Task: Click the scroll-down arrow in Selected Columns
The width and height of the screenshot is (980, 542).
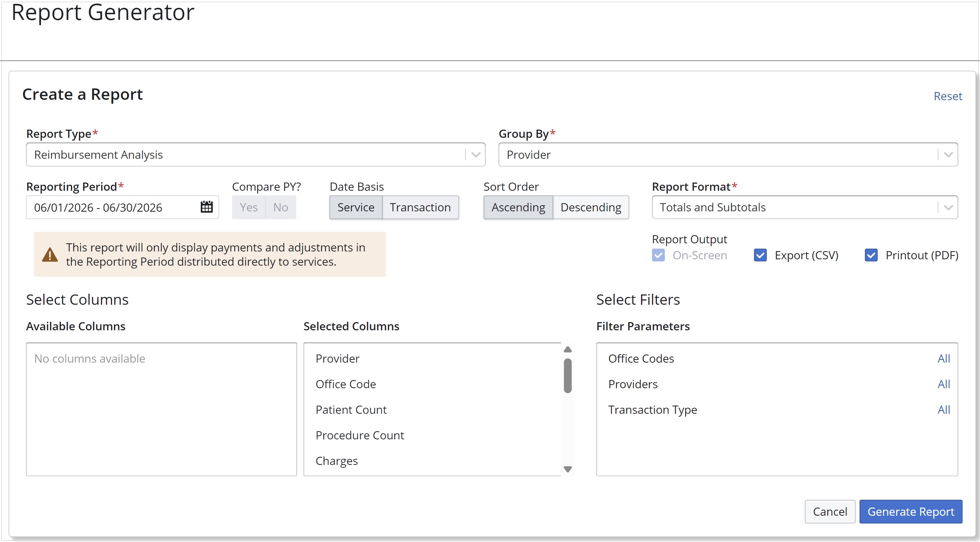Action: tap(567, 469)
